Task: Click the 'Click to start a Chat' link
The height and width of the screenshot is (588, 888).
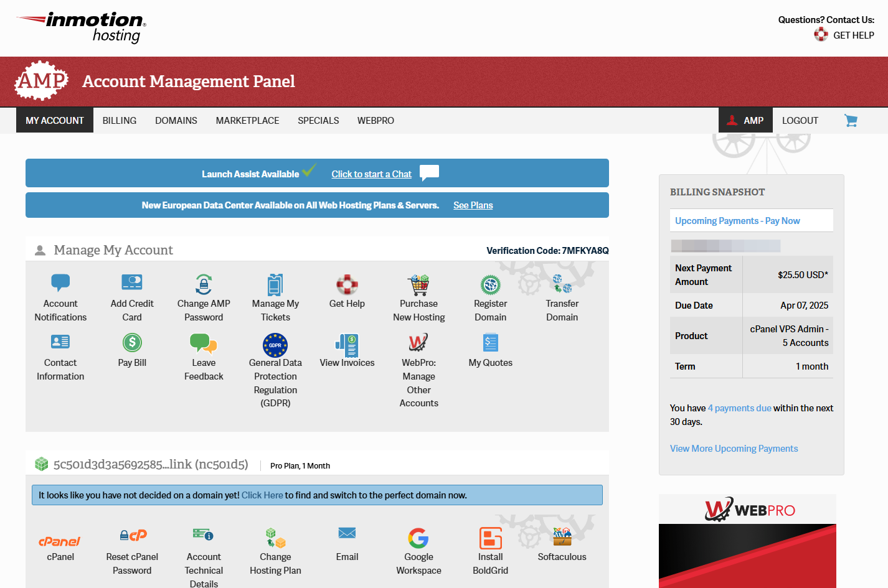Action: coord(371,174)
